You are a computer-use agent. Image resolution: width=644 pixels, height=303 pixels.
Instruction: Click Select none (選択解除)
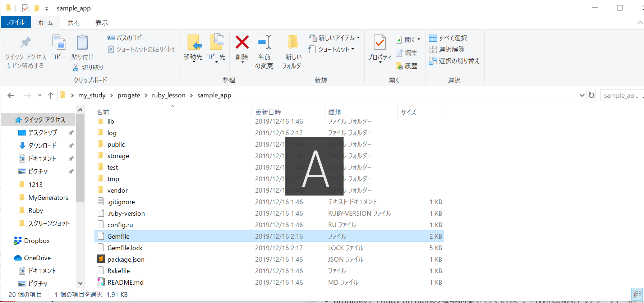pyautogui.click(x=447, y=49)
